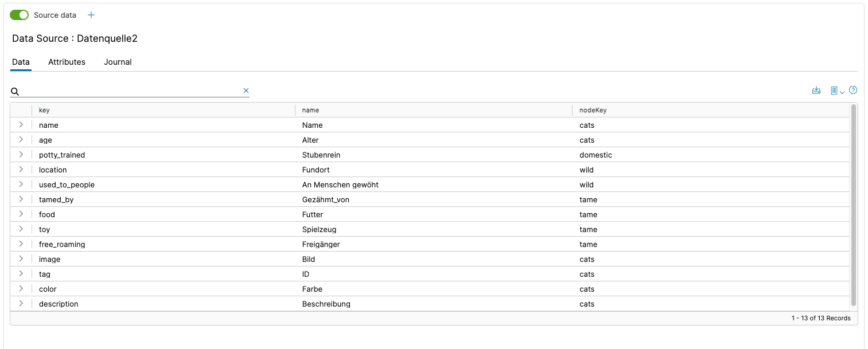Select the Data tab
This screenshot has height=349, width=868.
tap(21, 62)
